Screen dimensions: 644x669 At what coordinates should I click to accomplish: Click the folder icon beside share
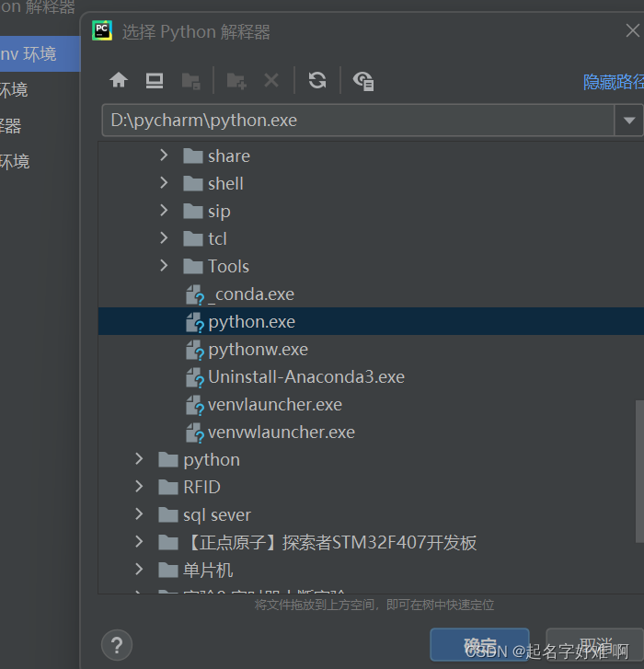pyautogui.click(x=193, y=156)
